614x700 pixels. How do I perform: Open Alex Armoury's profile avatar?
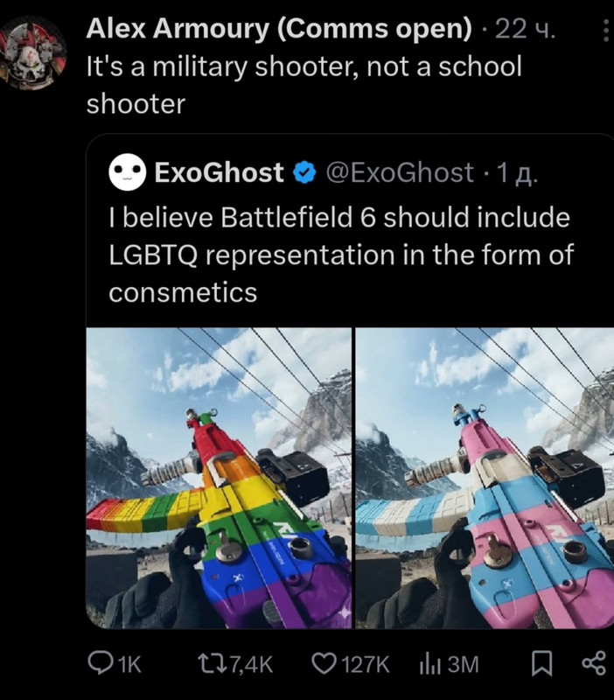pyautogui.click(x=33, y=52)
